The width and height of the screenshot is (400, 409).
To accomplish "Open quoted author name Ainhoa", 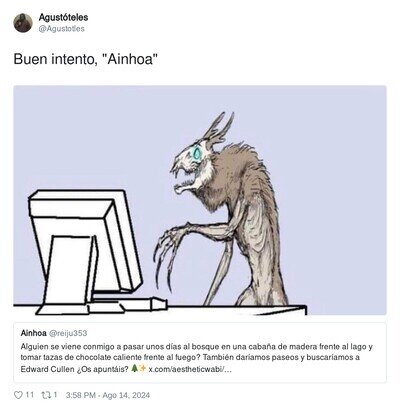I will click(x=33, y=333).
